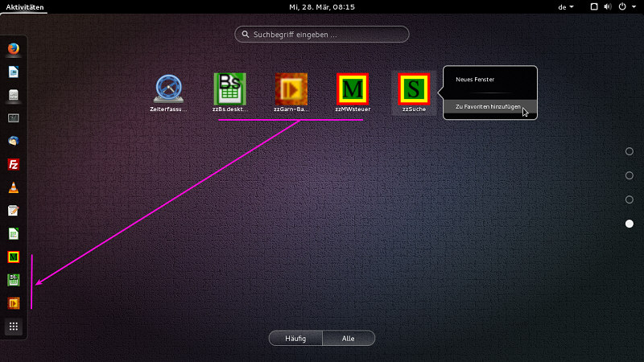The image size is (644, 362).
Task: Open the de keyboard layout dropdown
Action: click(x=566, y=6)
